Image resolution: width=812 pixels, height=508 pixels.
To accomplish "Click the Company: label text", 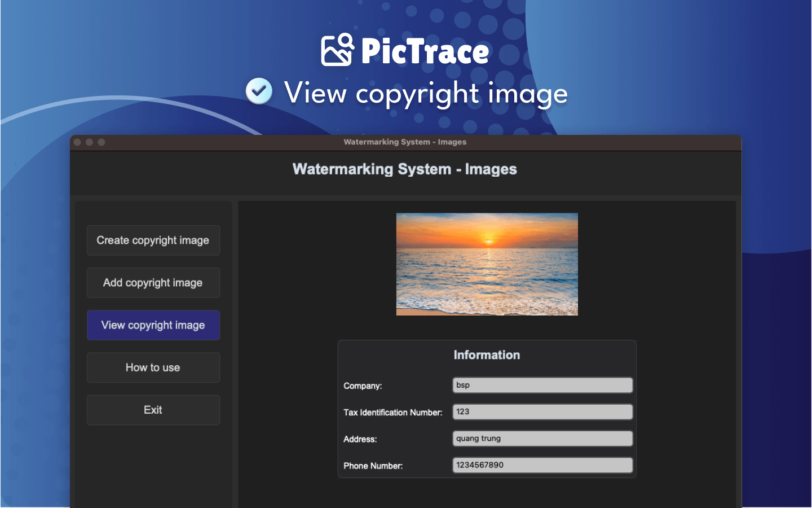I will [363, 386].
